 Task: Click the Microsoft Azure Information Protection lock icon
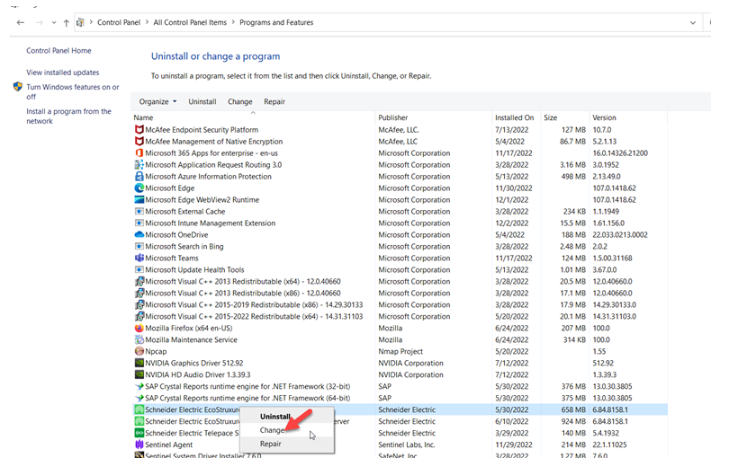139,176
